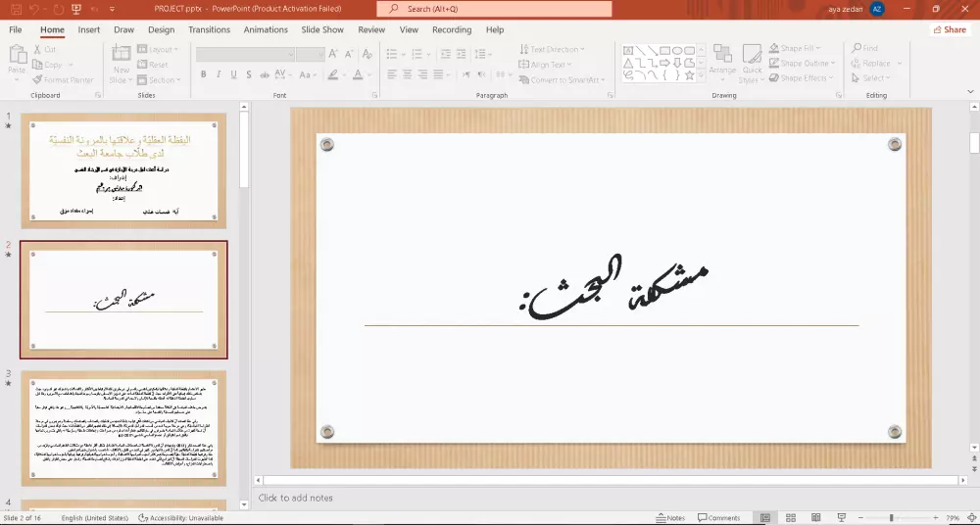The height and width of the screenshot is (525, 980).
Task: Toggle Strikethrough formatting
Action: click(x=265, y=74)
